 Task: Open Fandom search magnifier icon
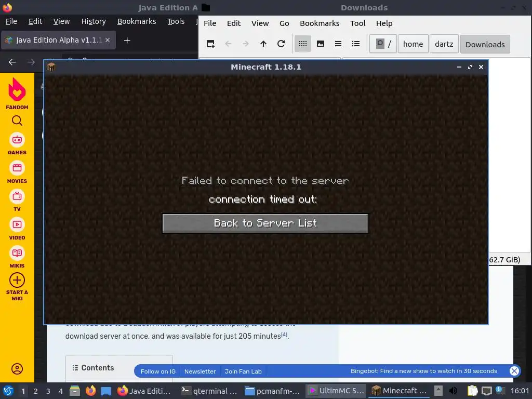click(17, 121)
